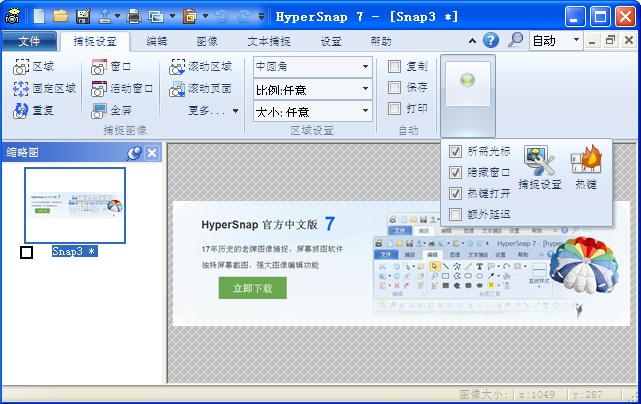
Task: Repeat last capture with 重复
Action: [33, 110]
